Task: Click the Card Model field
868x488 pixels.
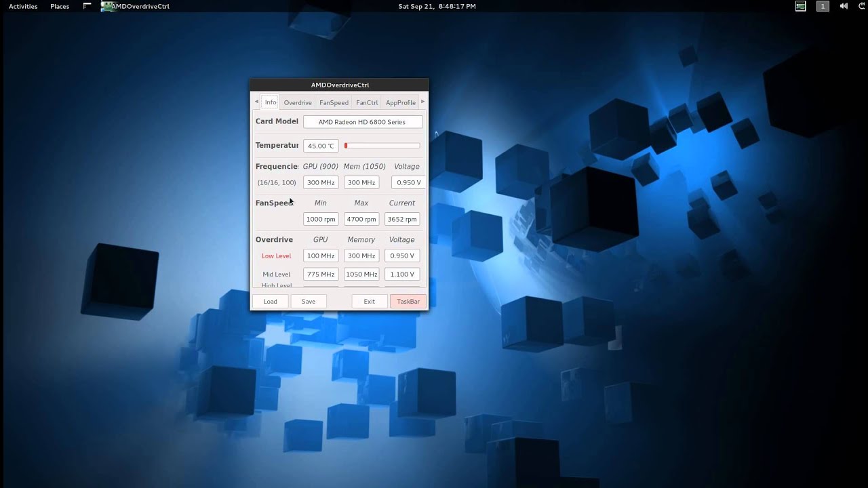Action: [x=363, y=122]
